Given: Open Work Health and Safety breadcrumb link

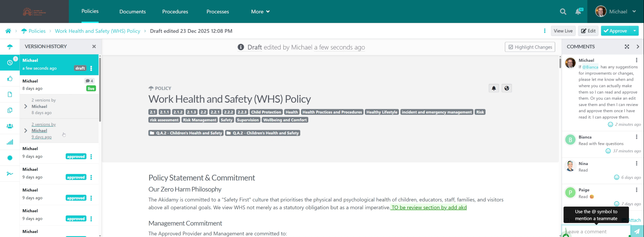Looking at the screenshot, I should pos(98,31).
